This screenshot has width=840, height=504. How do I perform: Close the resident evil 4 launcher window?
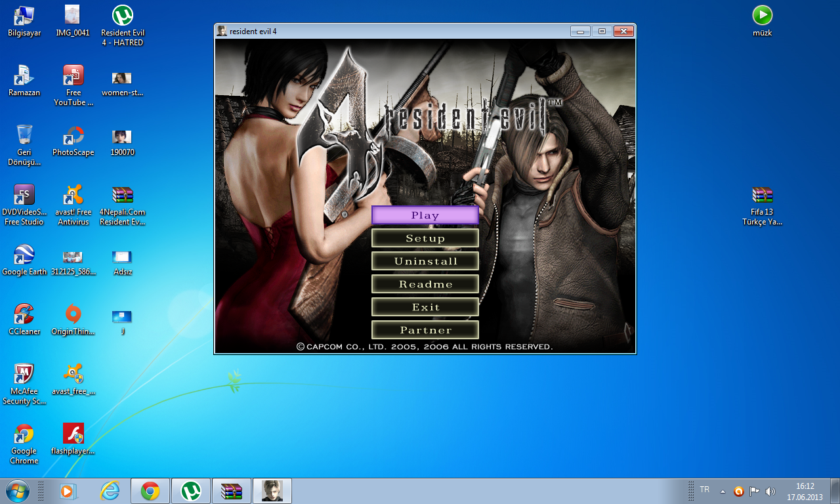(x=624, y=31)
